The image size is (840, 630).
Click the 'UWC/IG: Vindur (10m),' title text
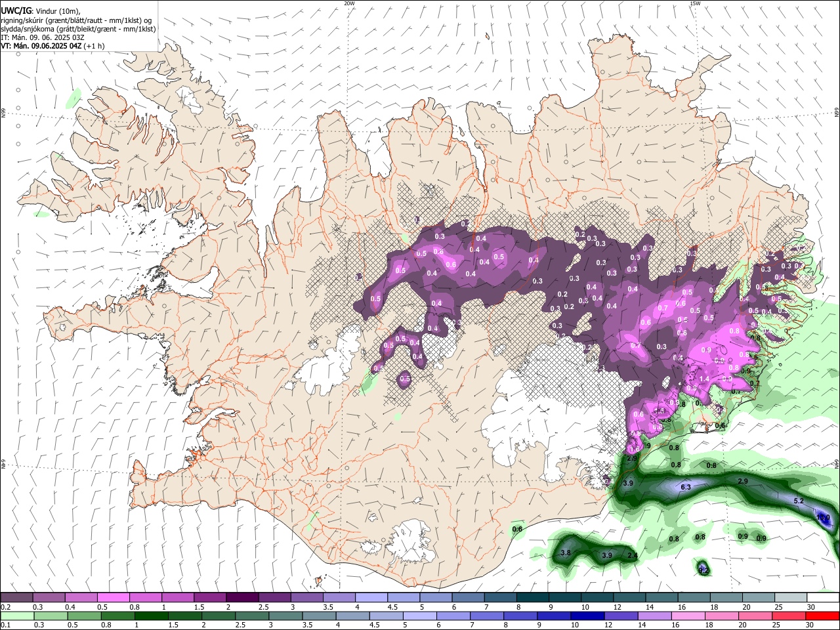pos(41,10)
